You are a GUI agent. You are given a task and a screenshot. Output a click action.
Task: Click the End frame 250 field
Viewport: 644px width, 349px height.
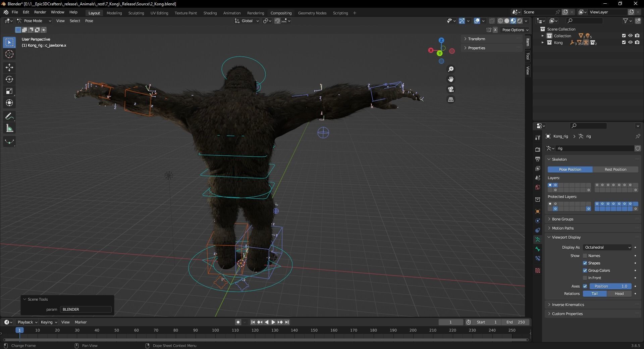click(516, 322)
